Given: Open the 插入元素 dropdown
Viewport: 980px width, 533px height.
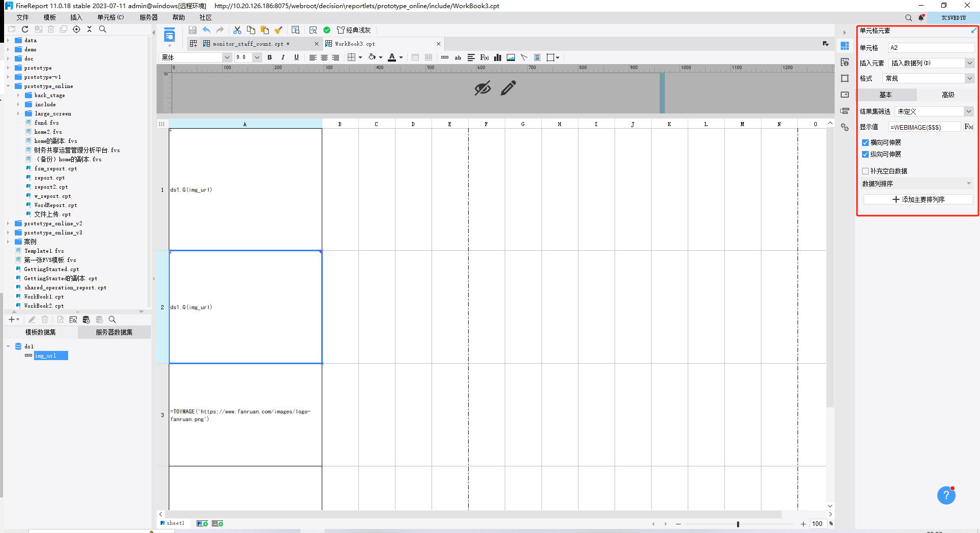Looking at the screenshot, I should tap(932, 63).
